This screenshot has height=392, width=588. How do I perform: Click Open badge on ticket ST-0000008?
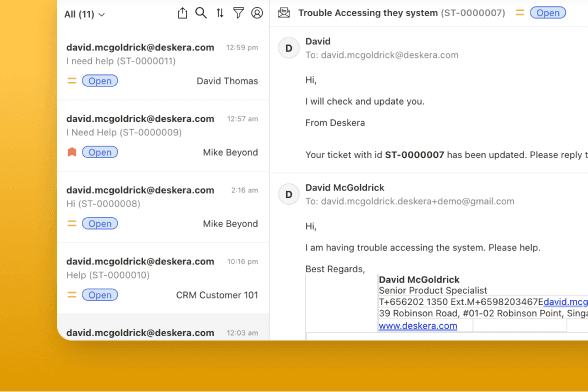pyautogui.click(x=100, y=223)
